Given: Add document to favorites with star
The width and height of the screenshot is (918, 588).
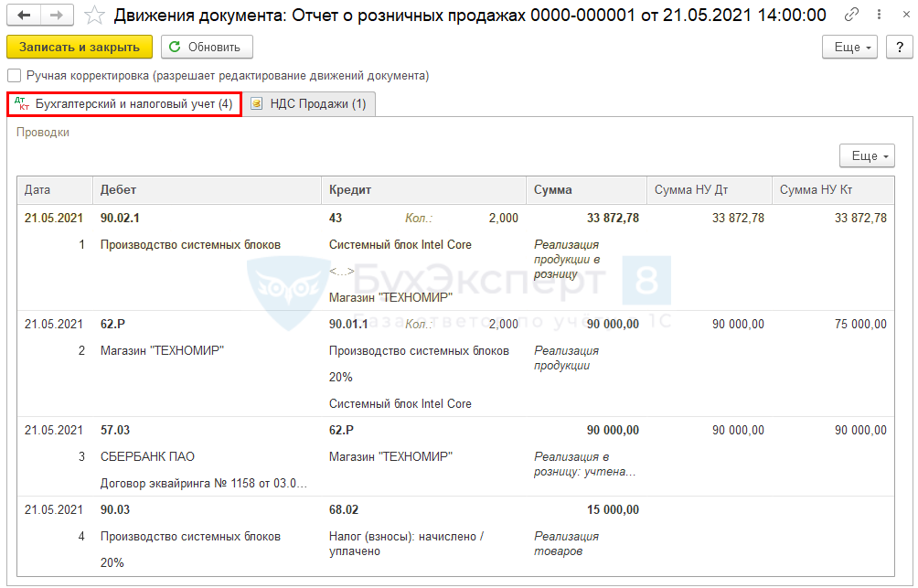Looking at the screenshot, I should (93, 16).
